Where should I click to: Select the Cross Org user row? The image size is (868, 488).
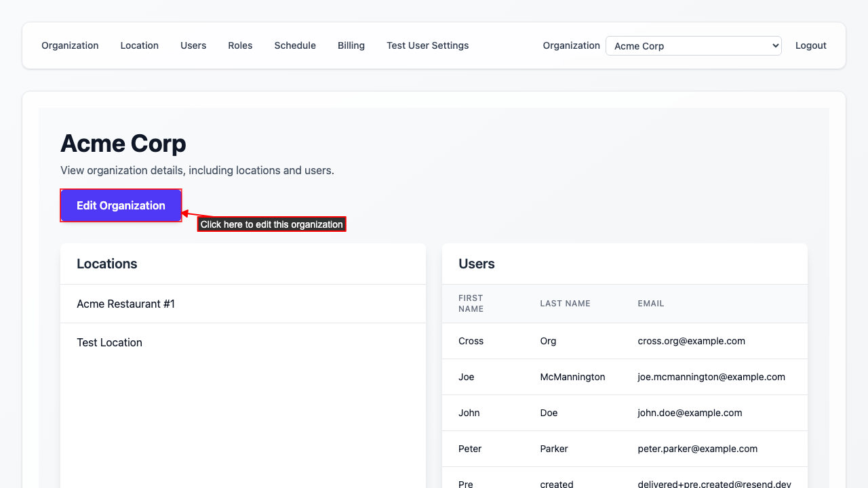coord(624,341)
